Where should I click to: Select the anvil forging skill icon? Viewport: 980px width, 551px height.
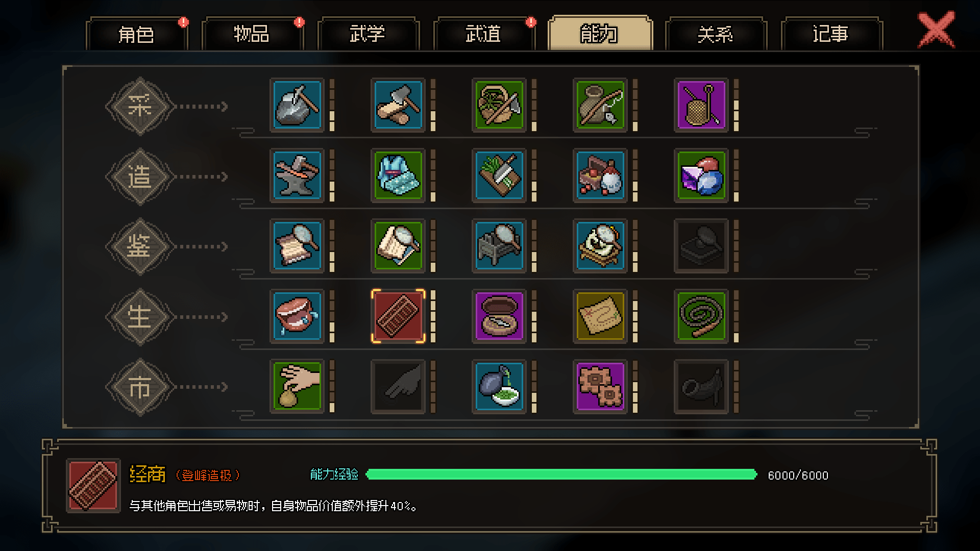297,176
